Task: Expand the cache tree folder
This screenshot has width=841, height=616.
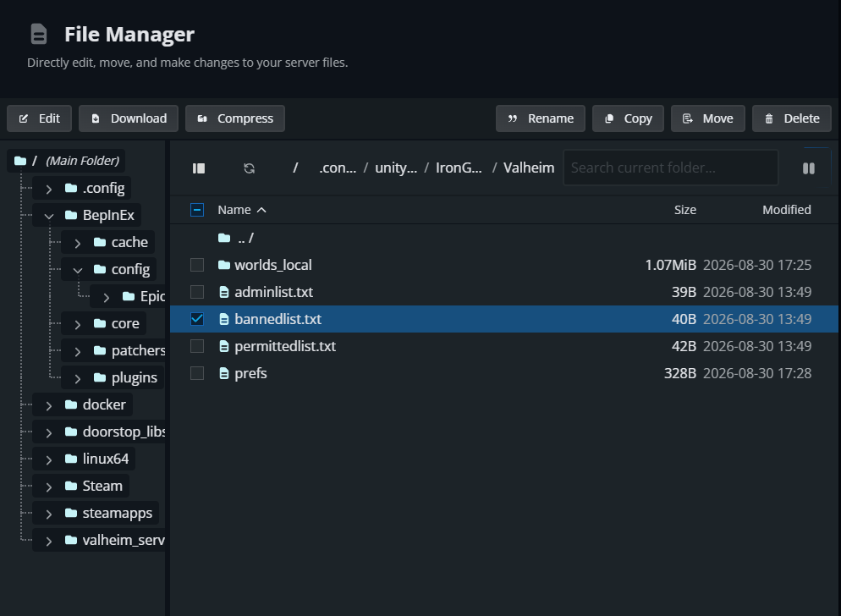Action: [78, 243]
